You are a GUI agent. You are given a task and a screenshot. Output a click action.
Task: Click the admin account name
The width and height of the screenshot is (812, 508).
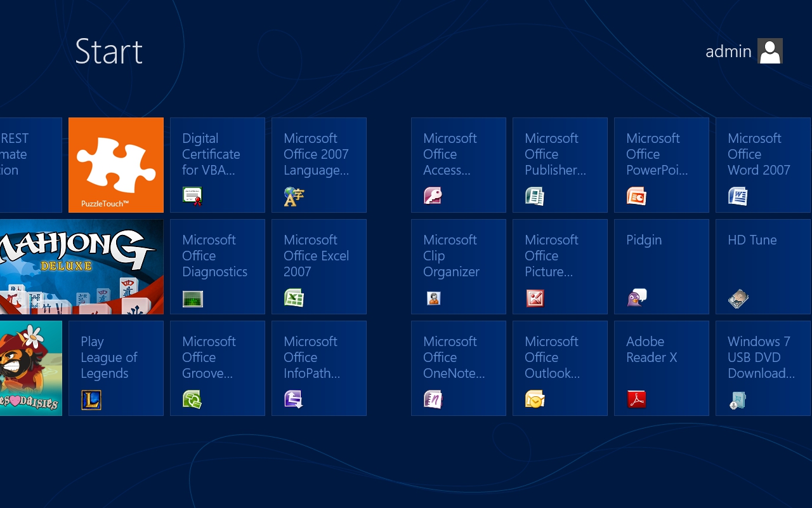point(728,51)
